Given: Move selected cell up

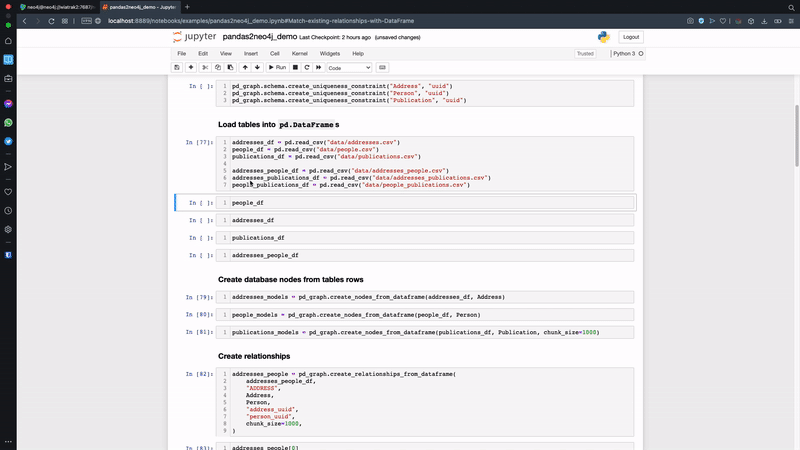Looking at the screenshot, I should 245,67.
